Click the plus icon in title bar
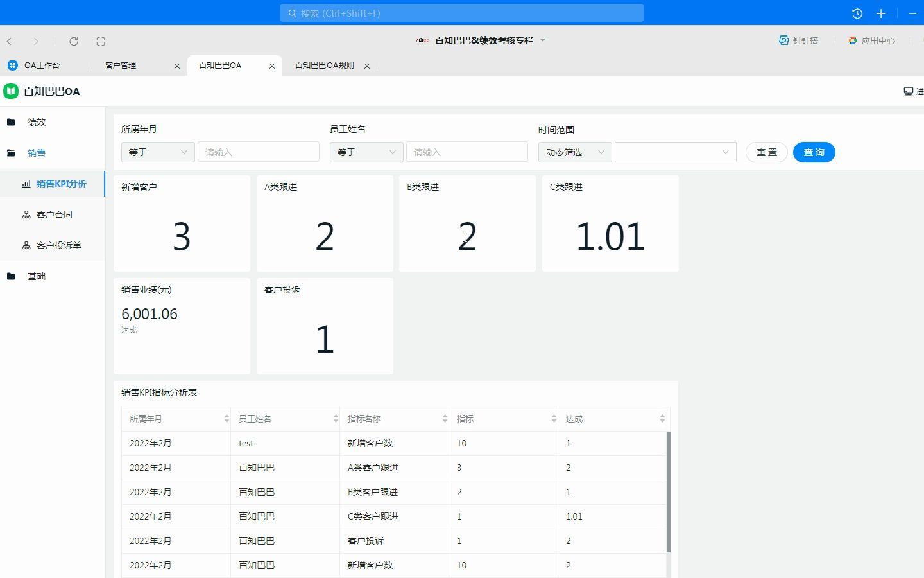The height and width of the screenshot is (578, 924). [x=881, y=13]
